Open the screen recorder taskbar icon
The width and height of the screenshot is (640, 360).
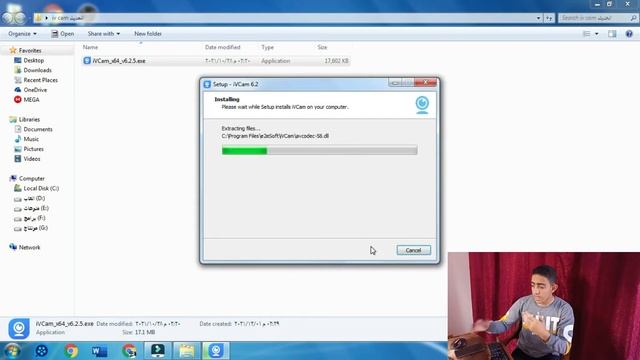[x=158, y=351]
